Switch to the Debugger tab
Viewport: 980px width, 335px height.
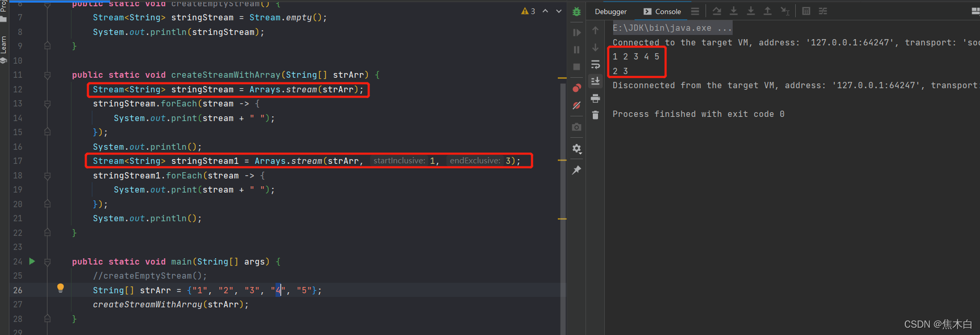coord(611,11)
